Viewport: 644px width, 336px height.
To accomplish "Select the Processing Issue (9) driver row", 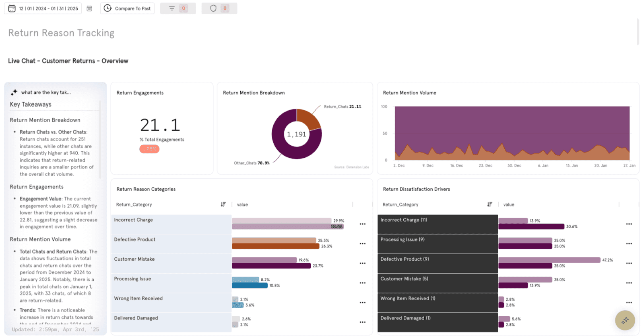I will pos(438,244).
